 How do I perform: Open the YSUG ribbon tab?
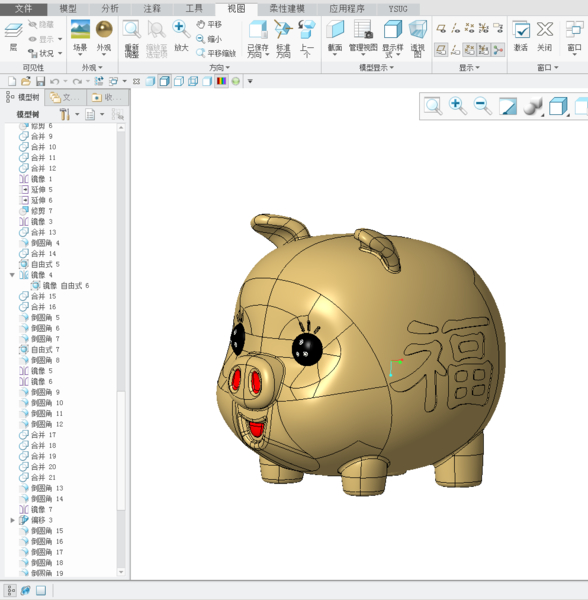tap(398, 9)
